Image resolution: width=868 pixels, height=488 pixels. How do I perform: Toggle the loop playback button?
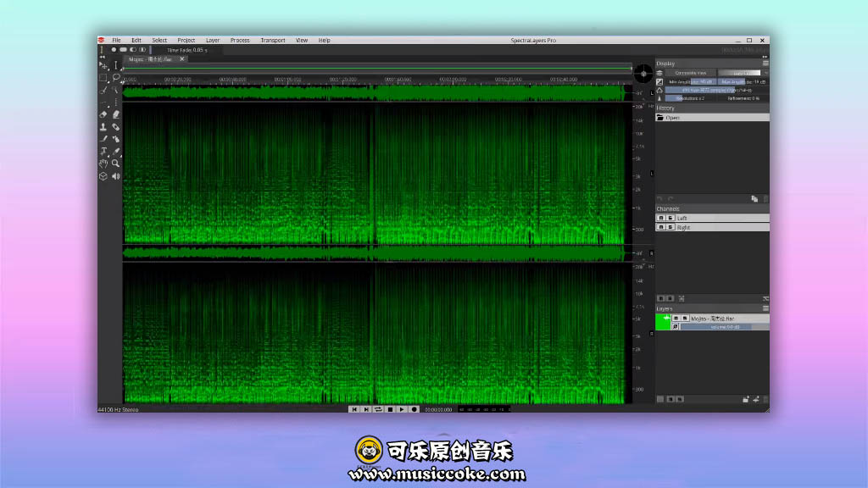(x=378, y=409)
